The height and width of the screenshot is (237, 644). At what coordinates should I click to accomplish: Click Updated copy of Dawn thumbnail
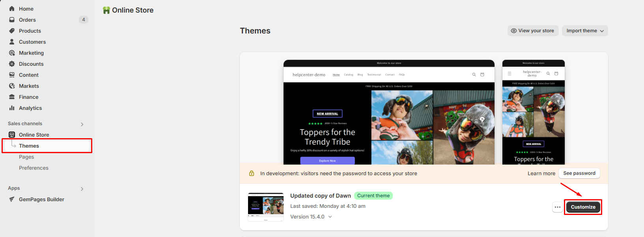tap(266, 207)
